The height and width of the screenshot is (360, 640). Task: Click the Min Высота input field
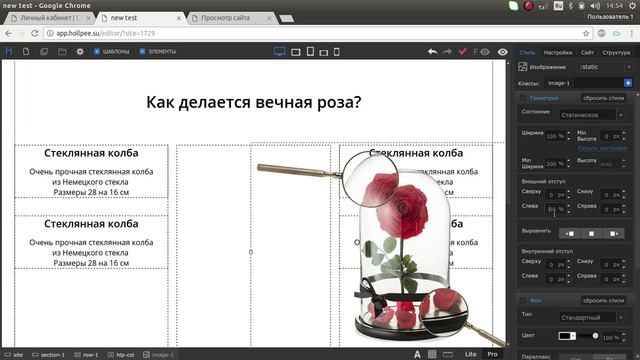610,136
